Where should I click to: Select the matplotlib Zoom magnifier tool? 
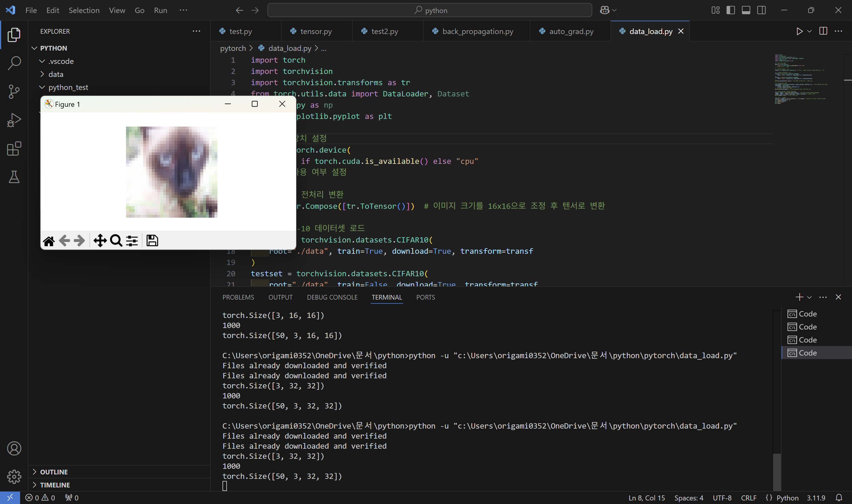pyautogui.click(x=116, y=240)
